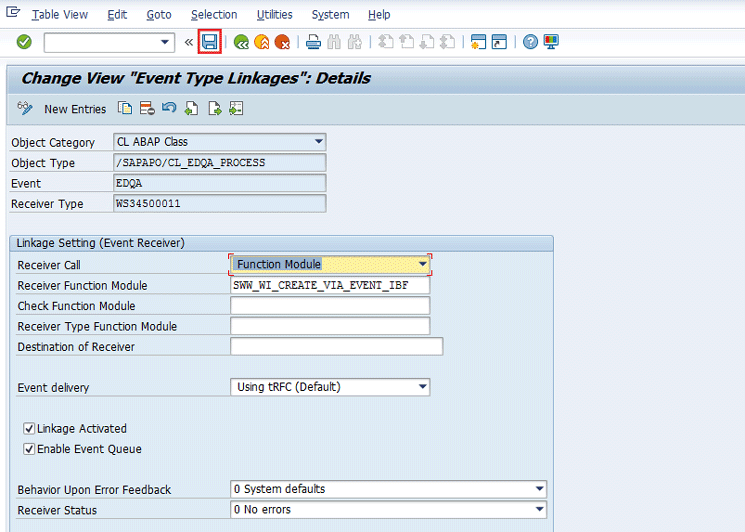
Task: Open Help via blue question mark icon
Action: click(x=530, y=42)
